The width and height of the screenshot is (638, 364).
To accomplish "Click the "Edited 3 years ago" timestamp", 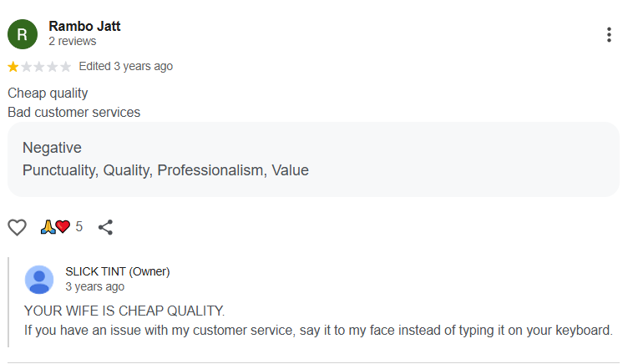I will click(x=126, y=66).
